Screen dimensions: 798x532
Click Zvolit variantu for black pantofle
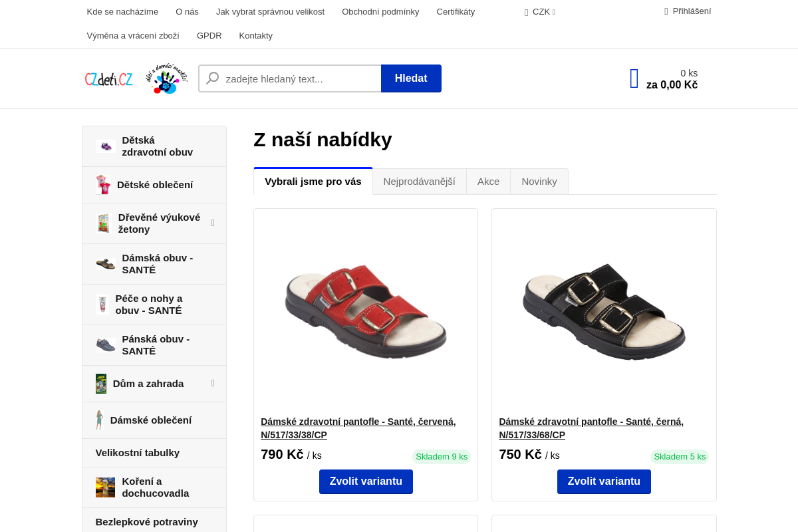pos(604,481)
